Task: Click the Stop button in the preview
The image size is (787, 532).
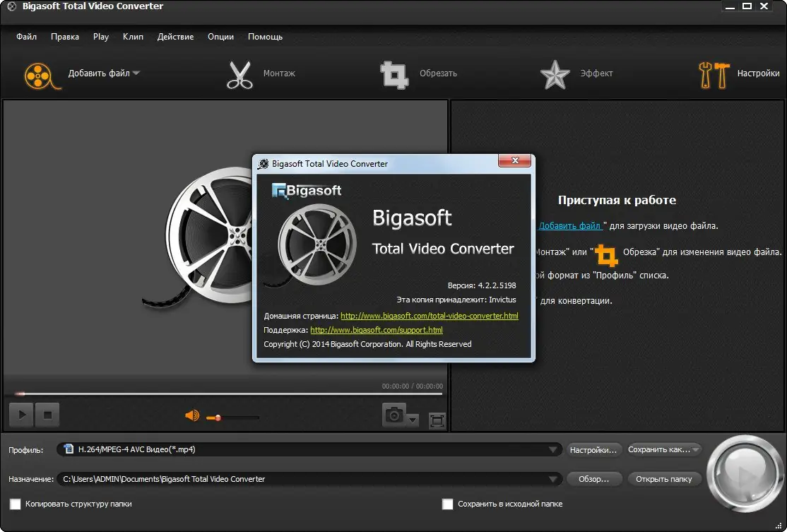Action: [x=47, y=415]
